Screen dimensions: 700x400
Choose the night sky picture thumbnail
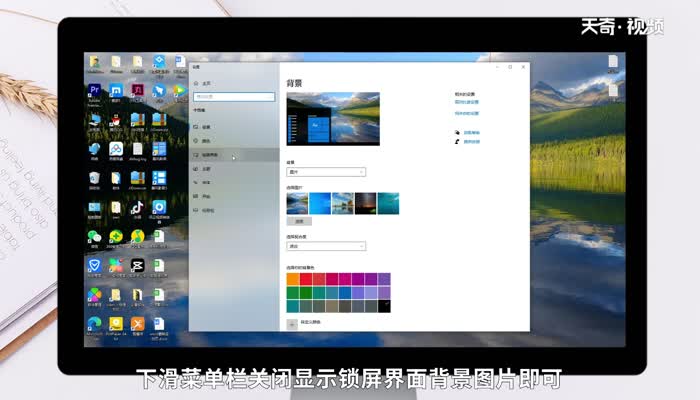point(366,204)
